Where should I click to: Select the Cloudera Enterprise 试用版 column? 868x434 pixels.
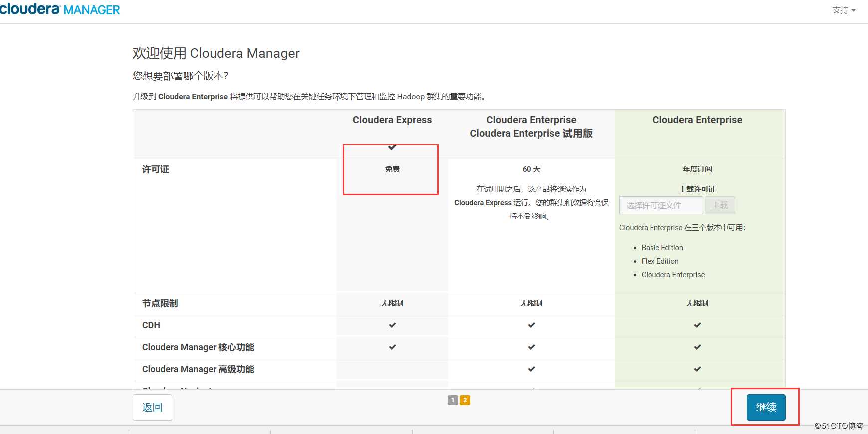coord(531,127)
